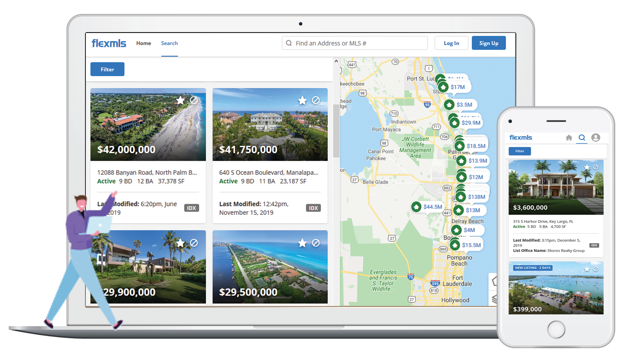Hide the $399,000 listing on phone
Image resolution: width=629 pixels, height=364 pixels.
(596, 269)
